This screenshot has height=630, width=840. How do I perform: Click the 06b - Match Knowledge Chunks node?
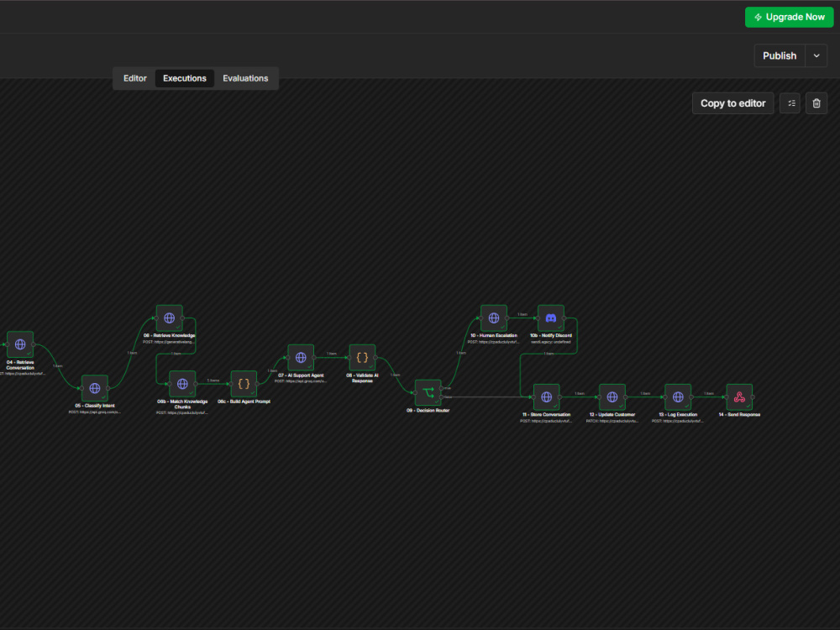point(182,384)
